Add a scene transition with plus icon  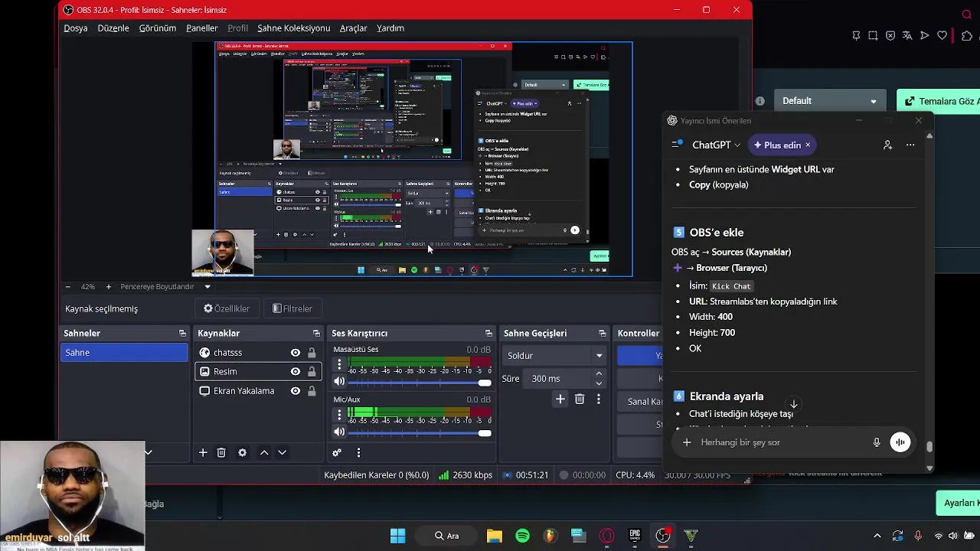[560, 399]
